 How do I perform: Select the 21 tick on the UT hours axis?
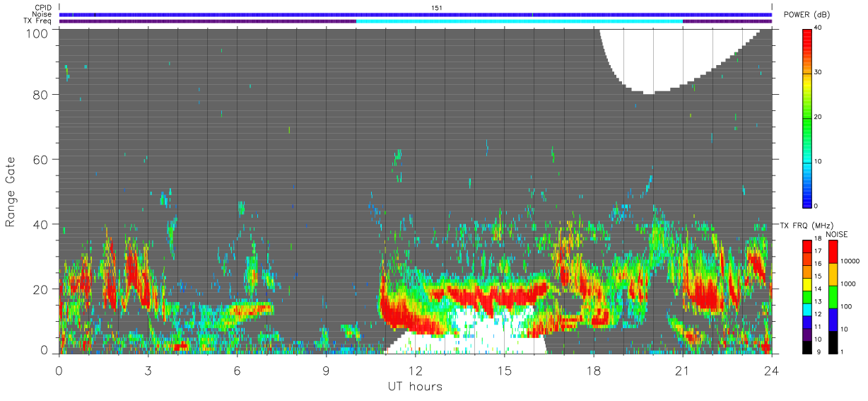tap(682, 371)
